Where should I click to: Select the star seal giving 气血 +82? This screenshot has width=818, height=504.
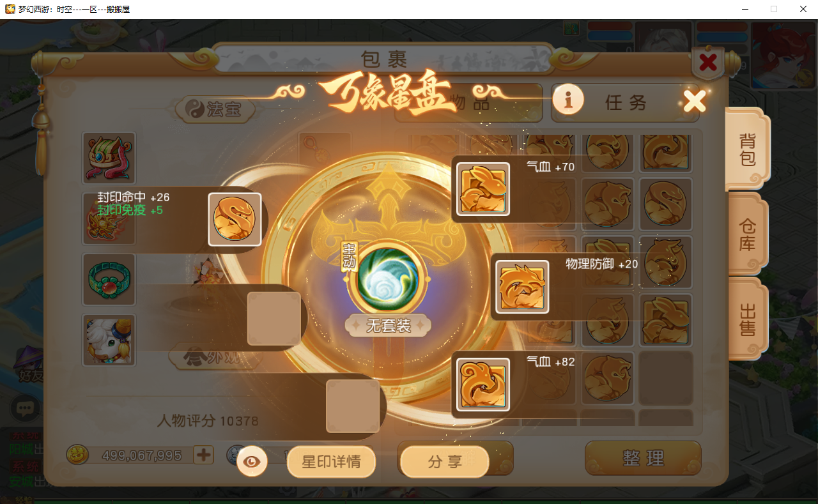tap(483, 384)
